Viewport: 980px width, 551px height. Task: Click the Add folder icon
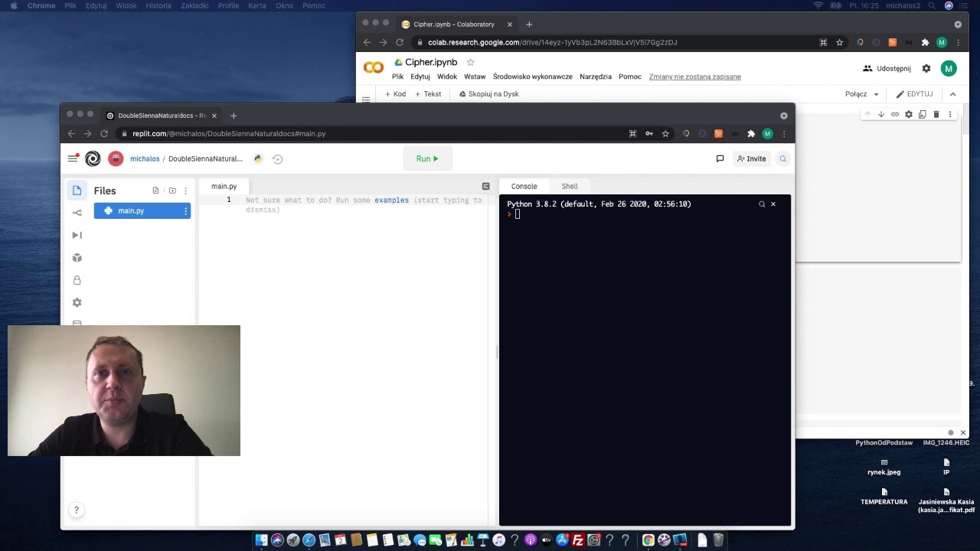[x=172, y=191]
